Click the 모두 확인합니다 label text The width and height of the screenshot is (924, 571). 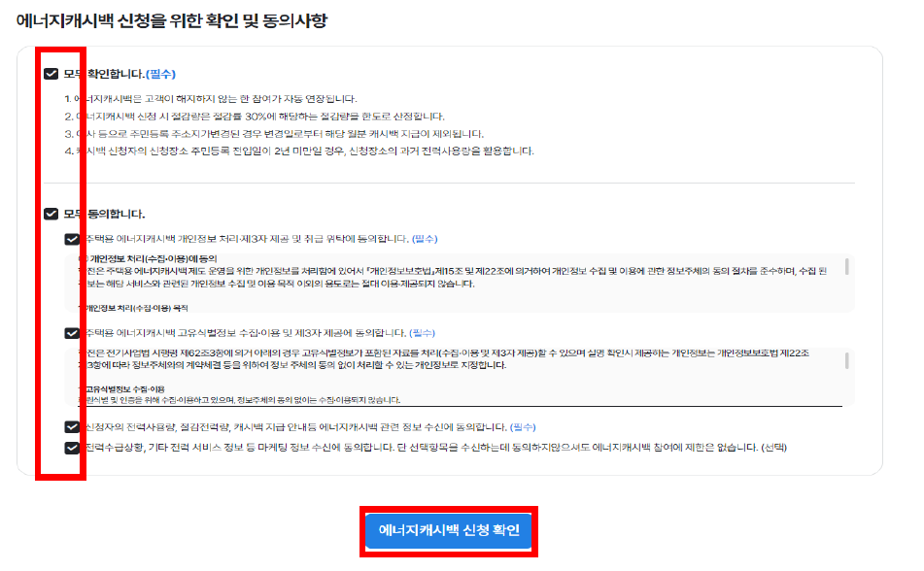tap(104, 74)
